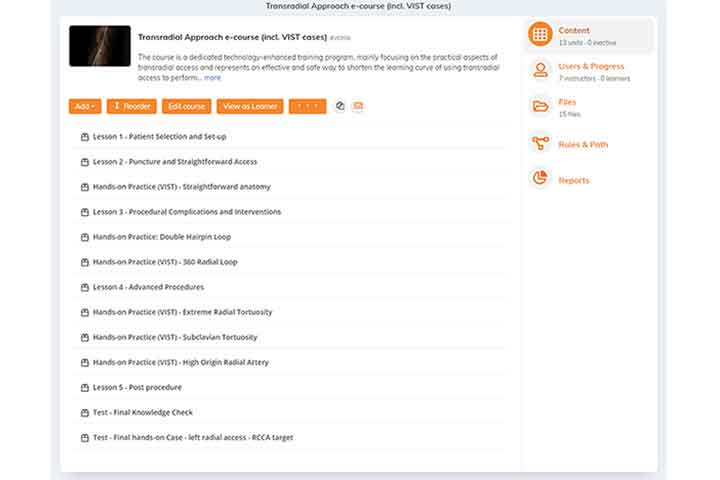Open the Content grid icon
The width and height of the screenshot is (720, 480).
(540, 34)
